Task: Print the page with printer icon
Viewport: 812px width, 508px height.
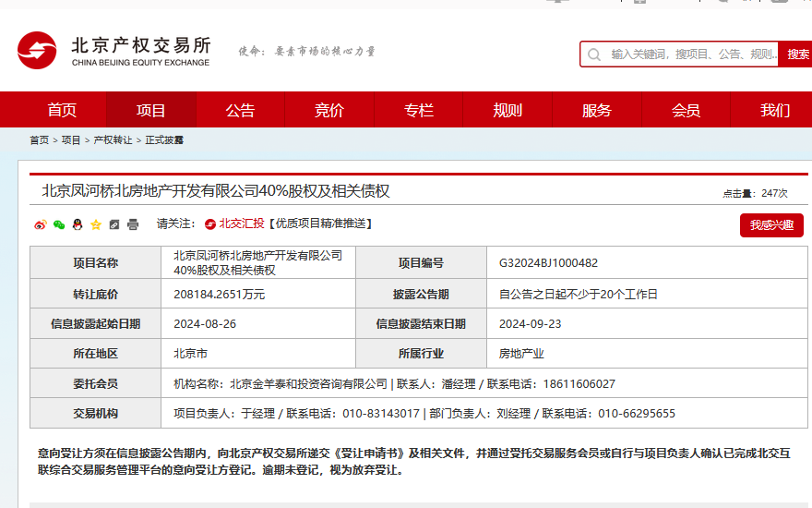Action: point(133,224)
